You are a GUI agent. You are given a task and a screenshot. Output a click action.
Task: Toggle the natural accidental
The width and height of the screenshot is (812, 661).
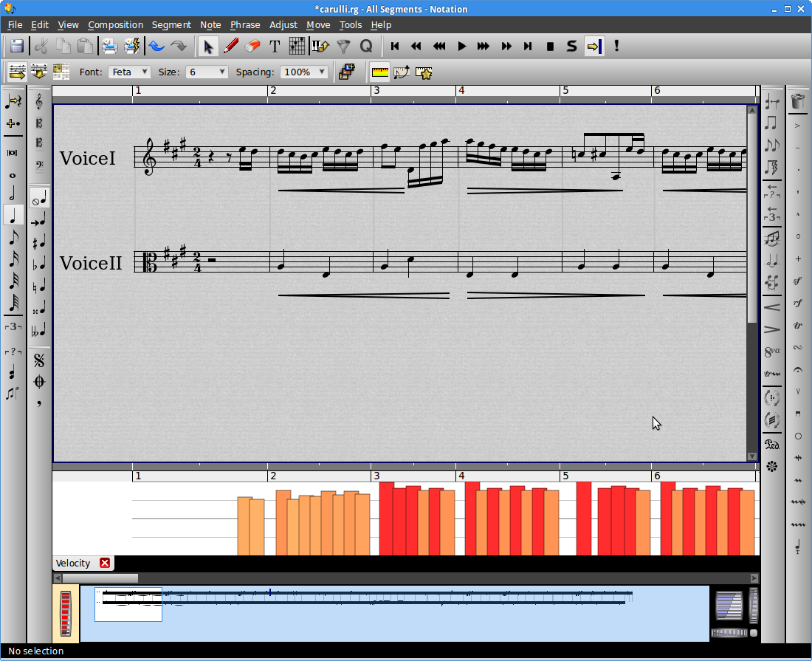[39, 286]
